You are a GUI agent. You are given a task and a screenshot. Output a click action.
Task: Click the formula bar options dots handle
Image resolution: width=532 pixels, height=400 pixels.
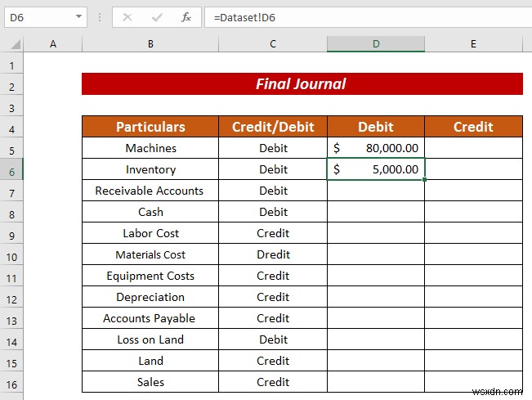click(x=100, y=17)
